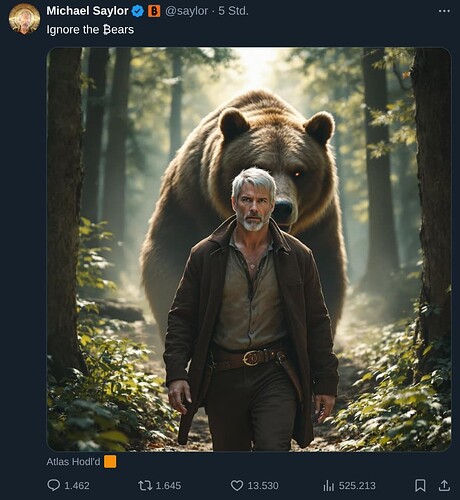Open the reply comment icon
This screenshot has height=500, width=460.
point(54,485)
